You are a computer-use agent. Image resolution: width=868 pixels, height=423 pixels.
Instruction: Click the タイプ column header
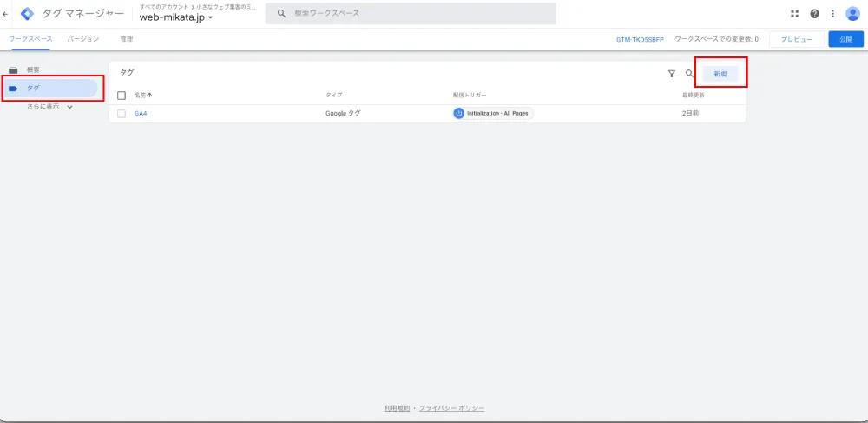[x=334, y=96]
